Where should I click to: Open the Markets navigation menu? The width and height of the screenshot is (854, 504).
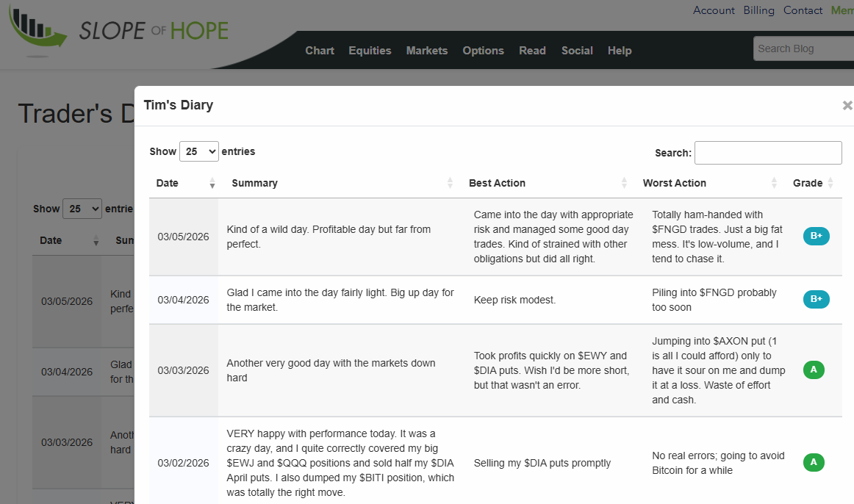pos(426,51)
